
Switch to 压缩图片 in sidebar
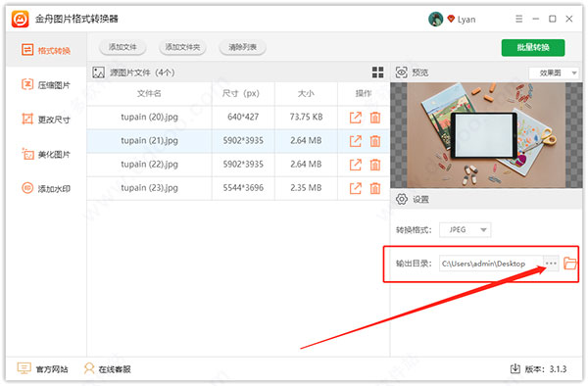click(x=46, y=84)
